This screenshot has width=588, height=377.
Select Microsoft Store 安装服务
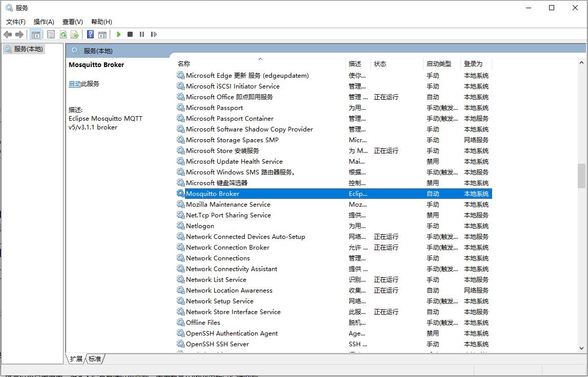point(334,150)
